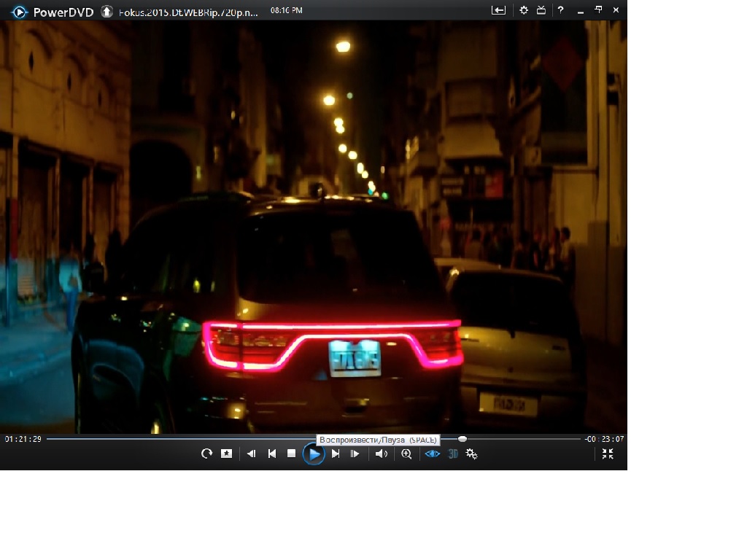Close the PowerDVD window
This screenshot has width=747, height=560.
616,9
